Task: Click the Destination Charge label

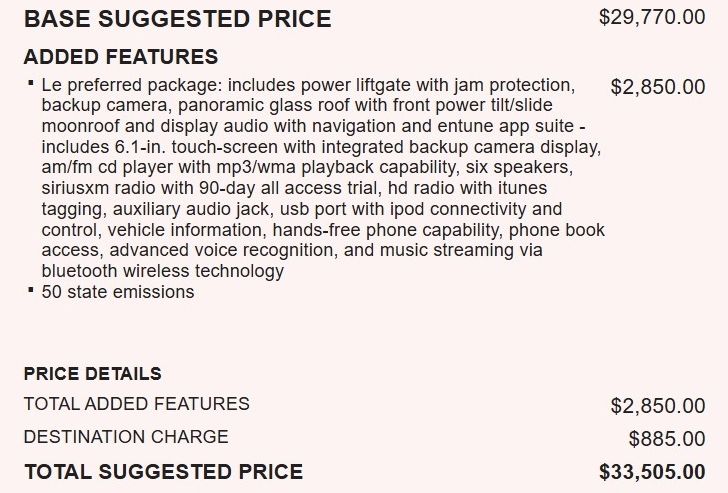Action: click(126, 437)
